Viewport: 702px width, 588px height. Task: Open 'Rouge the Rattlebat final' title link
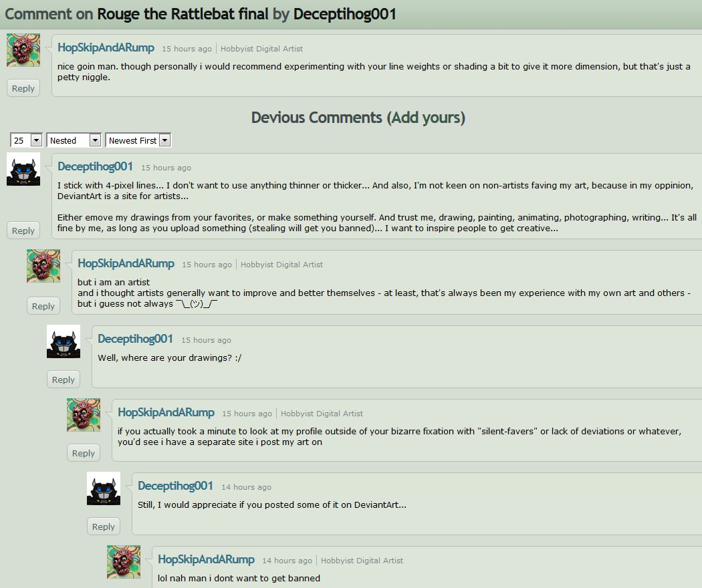pos(183,14)
